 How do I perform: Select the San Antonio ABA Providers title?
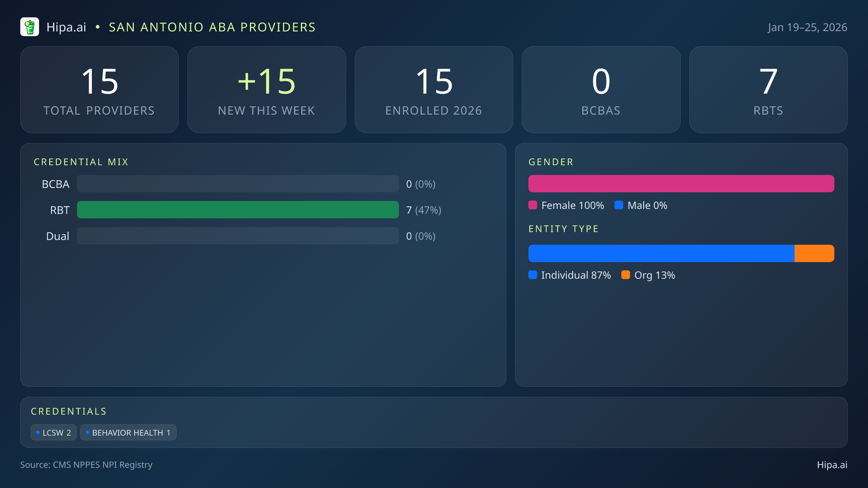212,27
